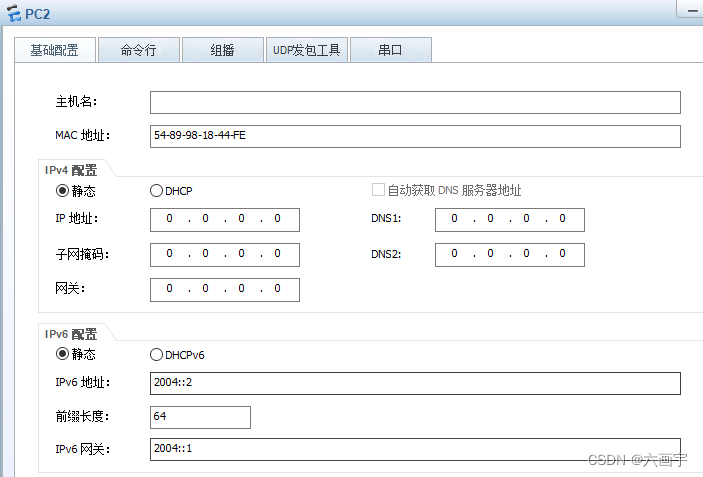Click the 前缀长度 field showing 64
The width and height of the screenshot is (703, 477).
point(200,417)
